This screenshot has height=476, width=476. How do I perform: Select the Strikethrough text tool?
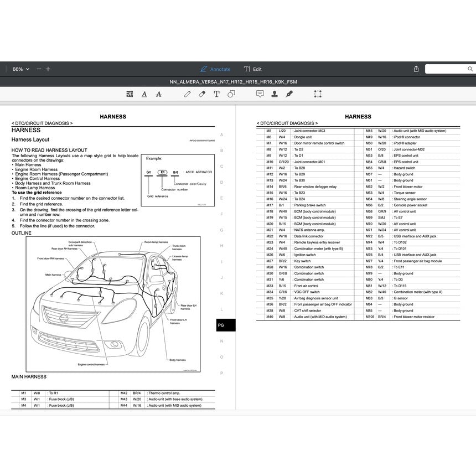(159, 94)
